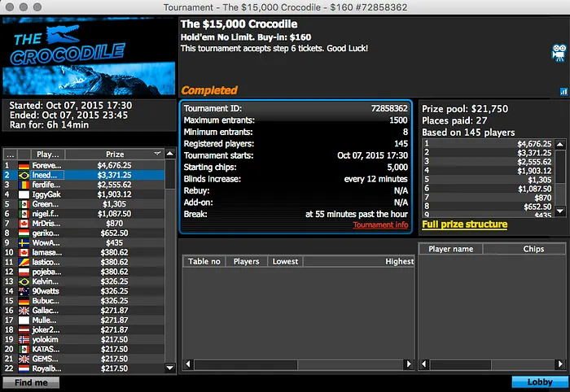Sort tables by Lowest column header
The height and width of the screenshot is (392, 570).
click(285, 261)
